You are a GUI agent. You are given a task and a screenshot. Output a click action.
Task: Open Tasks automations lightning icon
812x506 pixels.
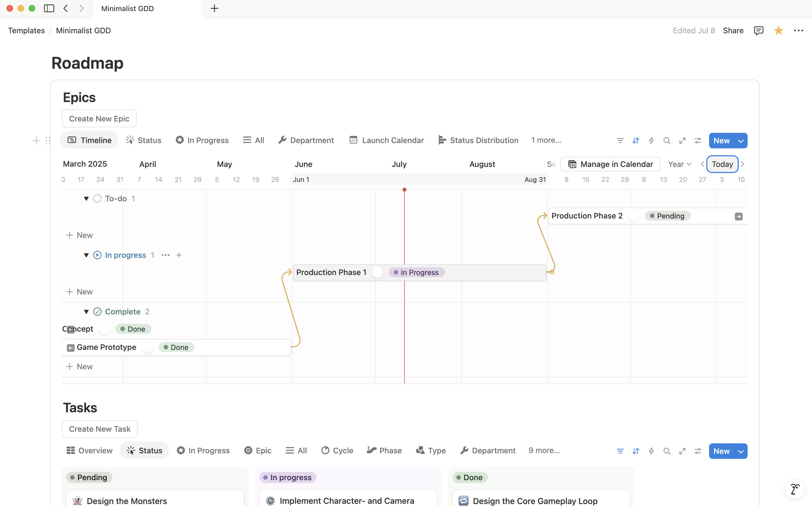651,451
